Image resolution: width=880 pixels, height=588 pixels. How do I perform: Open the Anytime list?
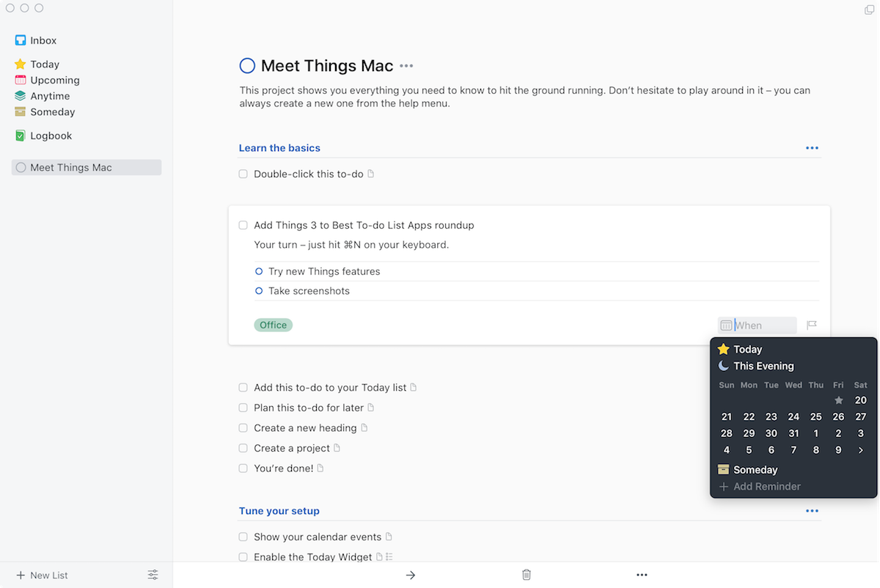coord(47,96)
